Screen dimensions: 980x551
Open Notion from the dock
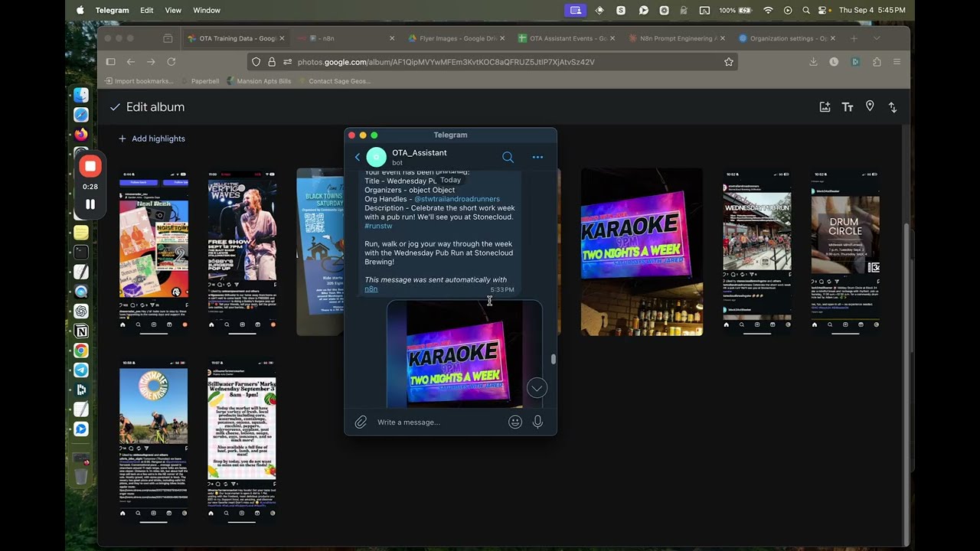[x=80, y=331]
